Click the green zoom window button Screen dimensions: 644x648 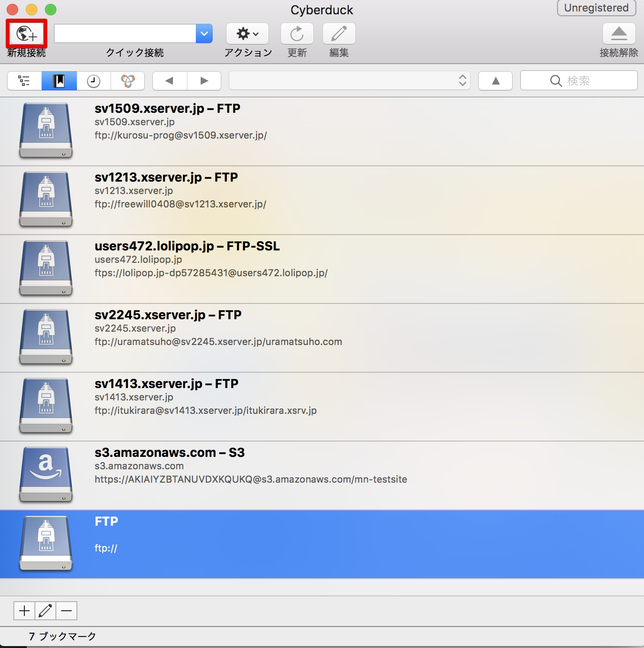tap(51, 9)
